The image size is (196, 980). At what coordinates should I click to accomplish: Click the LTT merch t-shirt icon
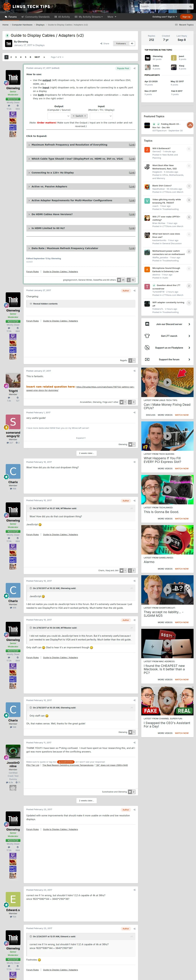(147, 336)
